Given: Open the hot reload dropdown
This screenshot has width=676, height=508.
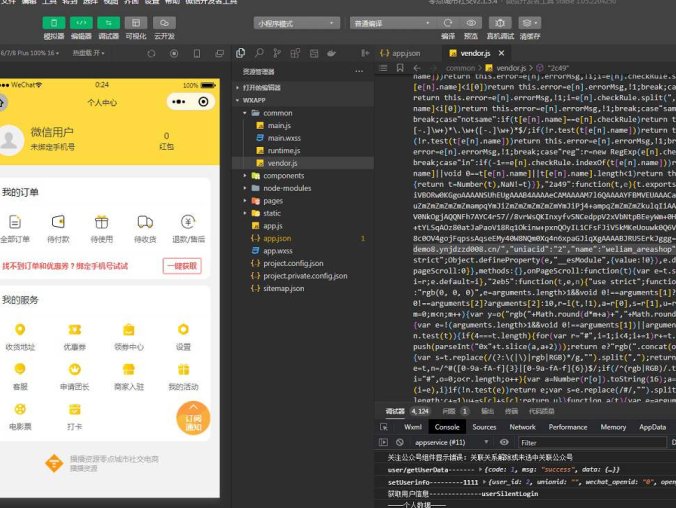Looking at the screenshot, I should (88, 53).
